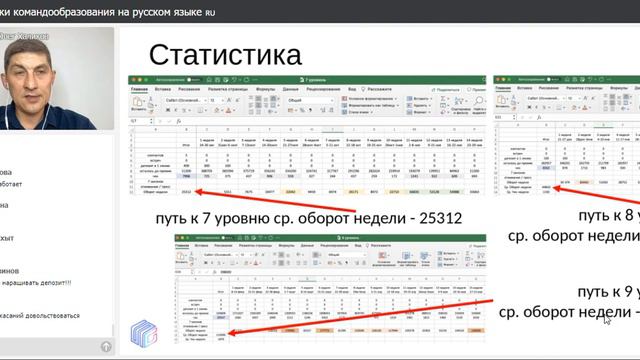Click Paste icon in 9 уровень Excel window
Viewport: 640px width, 360px height.
(181, 256)
